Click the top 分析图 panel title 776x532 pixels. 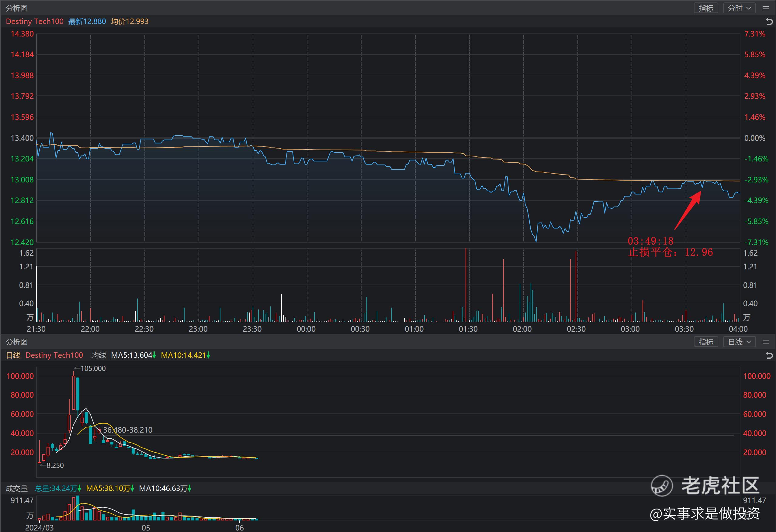[x=17, y=8]
